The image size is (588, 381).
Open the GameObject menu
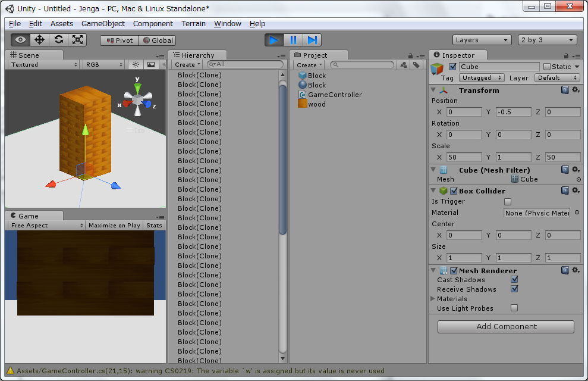(103, 23)
